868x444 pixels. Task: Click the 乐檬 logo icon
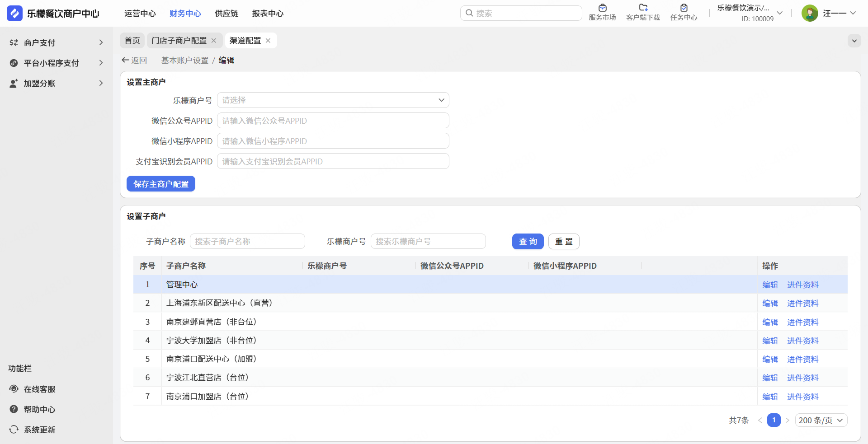tap(14, 14)
